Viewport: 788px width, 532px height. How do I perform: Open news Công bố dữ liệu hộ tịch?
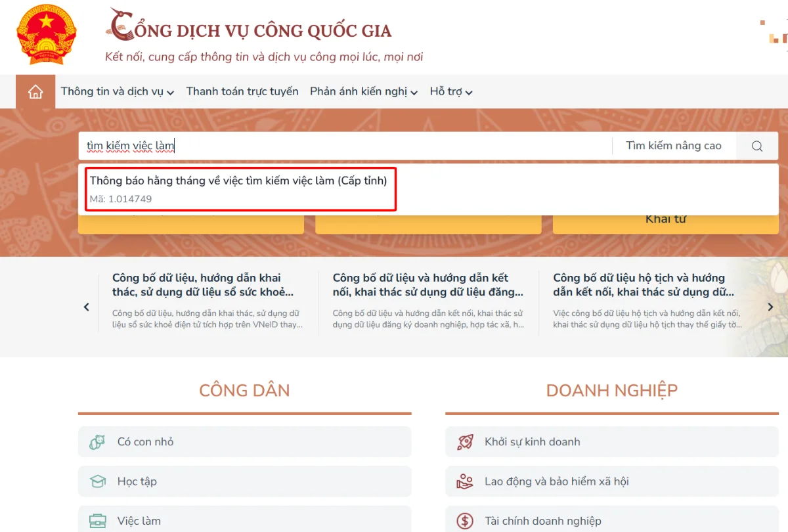(648, 301)
